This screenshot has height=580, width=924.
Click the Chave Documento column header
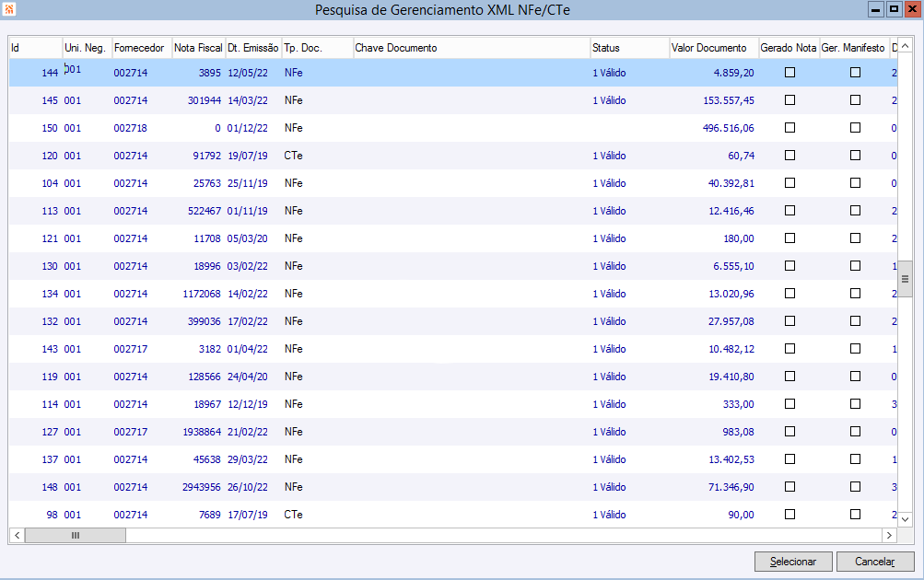pyautogui.click(x=472, y=48)
